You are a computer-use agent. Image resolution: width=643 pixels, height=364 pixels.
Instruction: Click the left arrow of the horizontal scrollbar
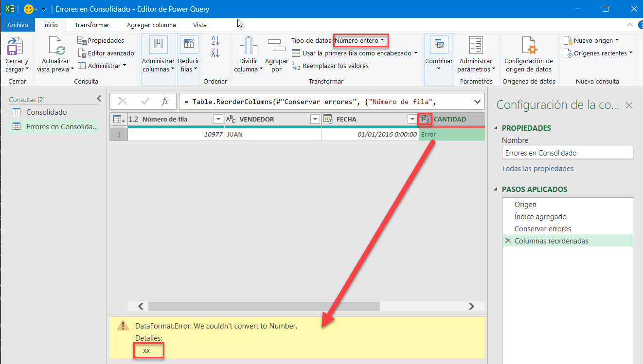[141, 306]
